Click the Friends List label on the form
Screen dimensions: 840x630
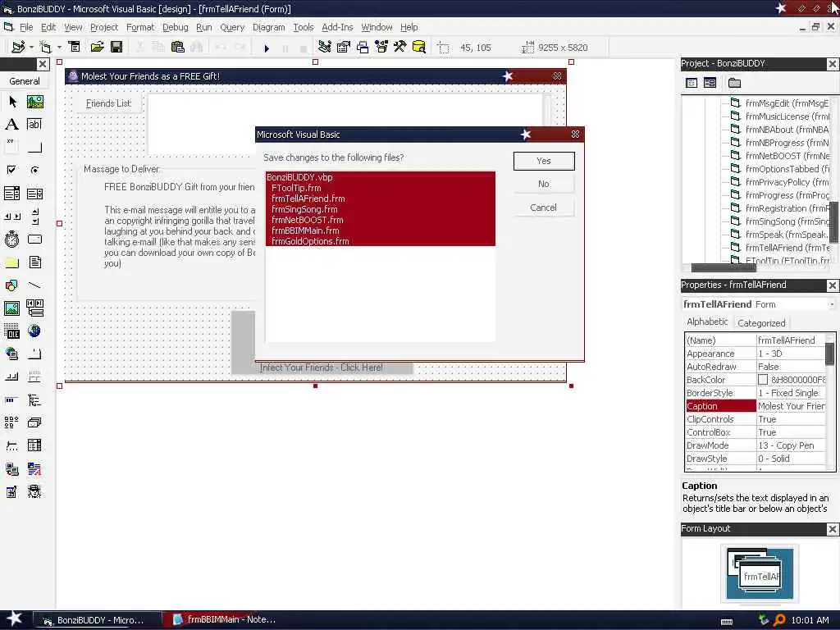(109, 103)
